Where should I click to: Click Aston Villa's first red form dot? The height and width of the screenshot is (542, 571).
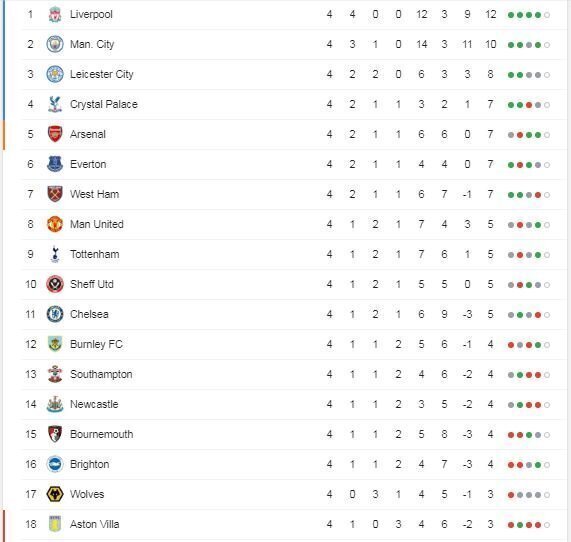point(511,525)
